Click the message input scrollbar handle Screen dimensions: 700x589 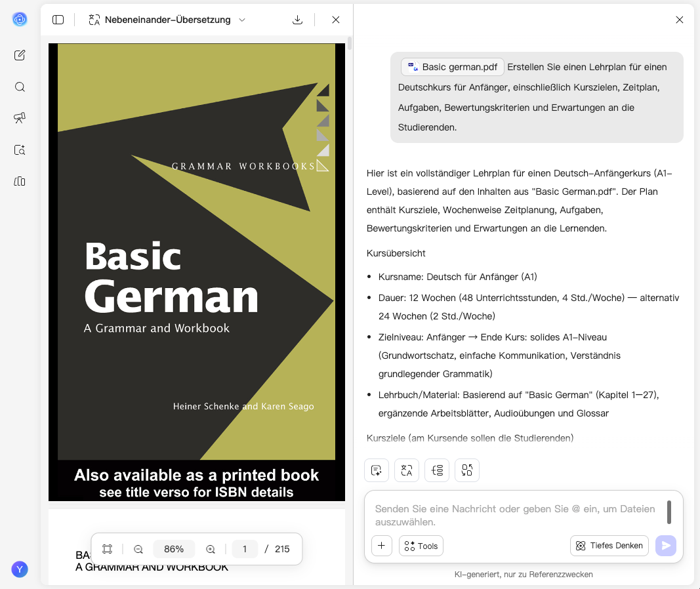click(x=669, y=512)
